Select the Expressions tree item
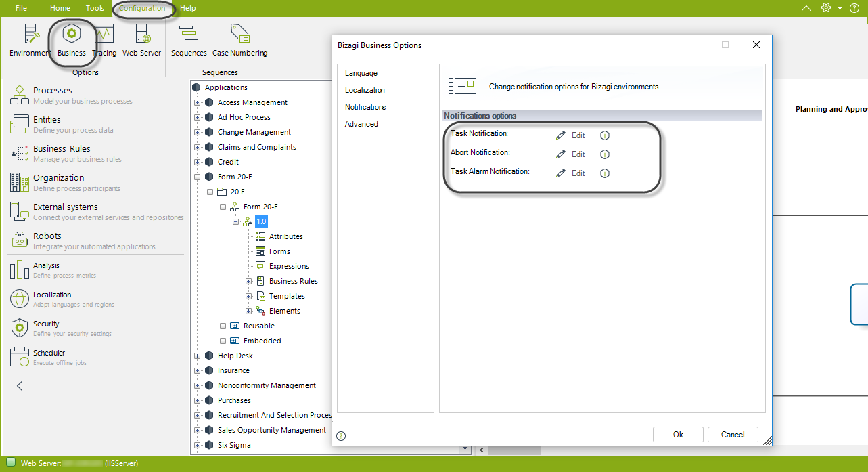The image size is (868, 472). (289, 267)
